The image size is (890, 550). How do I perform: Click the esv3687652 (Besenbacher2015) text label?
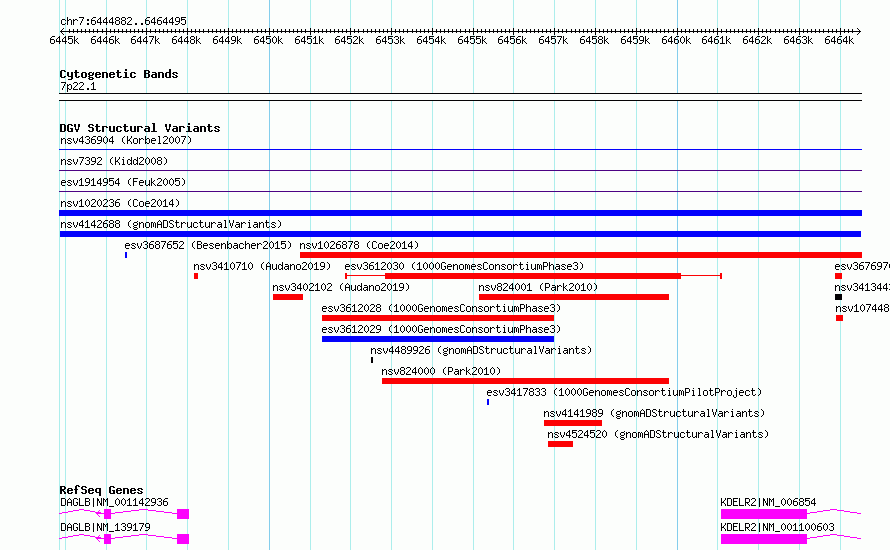[208, 245]
